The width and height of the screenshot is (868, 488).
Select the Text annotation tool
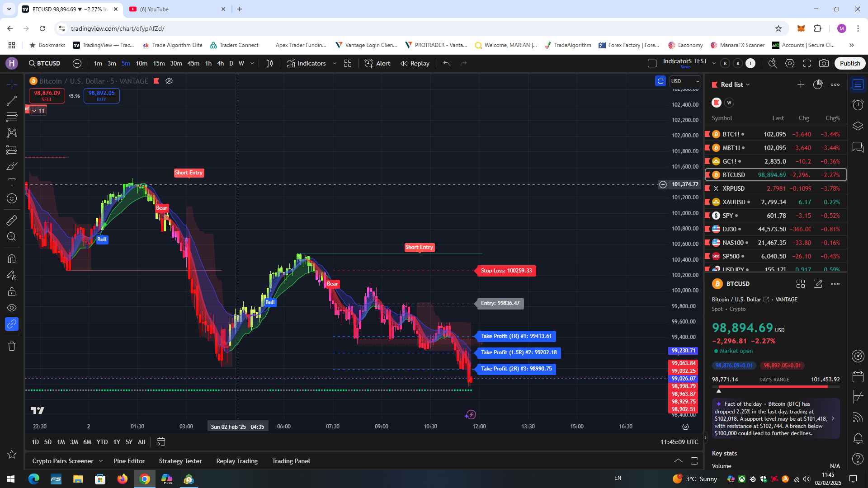(x=11, y=182)
